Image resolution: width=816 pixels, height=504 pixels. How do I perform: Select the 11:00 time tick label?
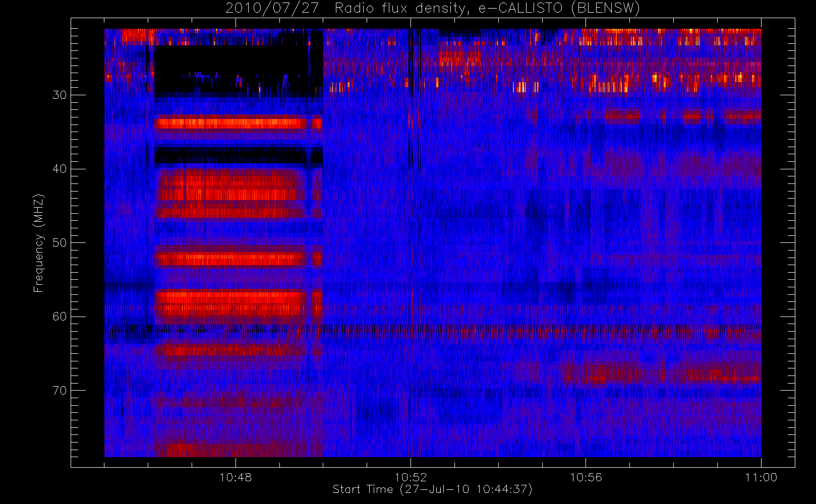pyautogui.click(x=761, y=477)
